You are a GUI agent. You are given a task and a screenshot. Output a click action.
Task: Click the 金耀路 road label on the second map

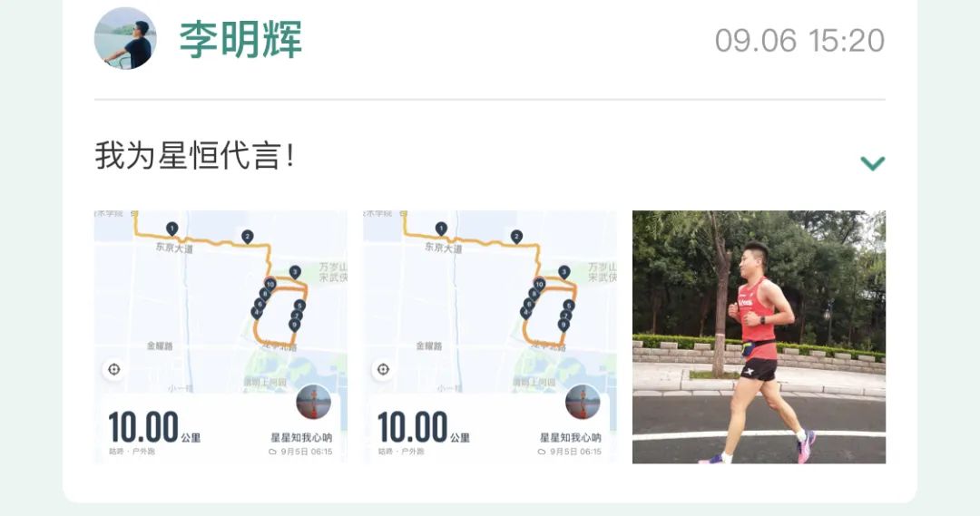tap(428, 346)
